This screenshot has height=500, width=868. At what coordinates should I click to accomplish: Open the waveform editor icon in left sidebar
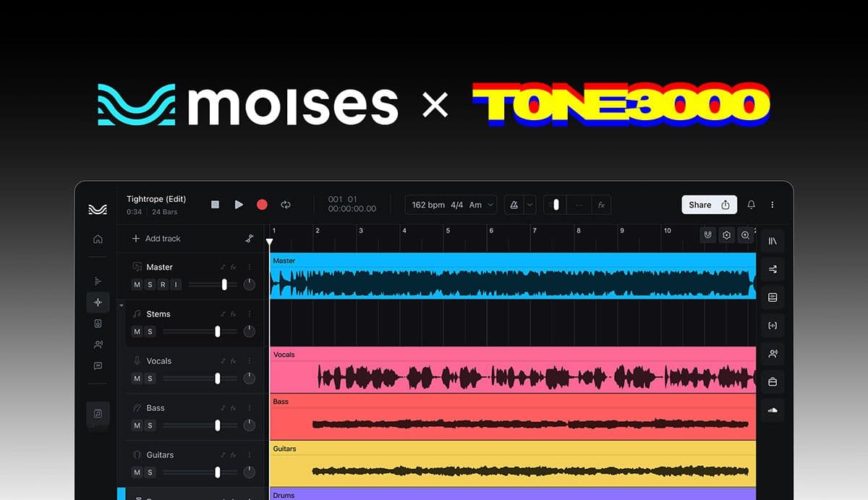tap(98, 302)
